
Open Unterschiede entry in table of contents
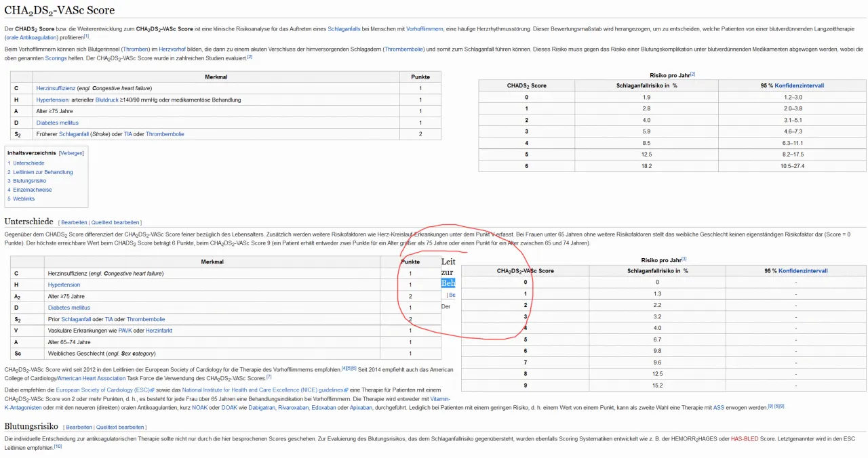[28, 163]
